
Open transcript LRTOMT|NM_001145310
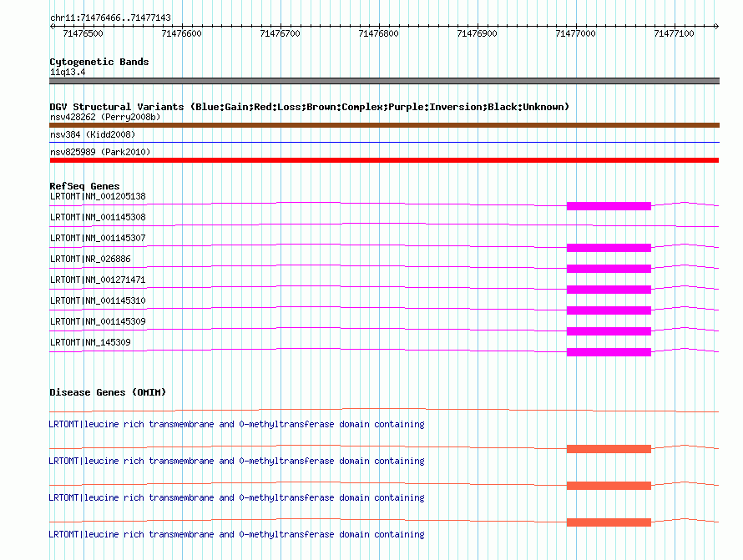(x=98, y=300)
